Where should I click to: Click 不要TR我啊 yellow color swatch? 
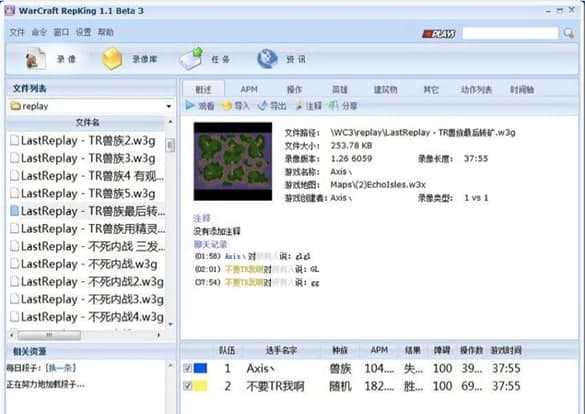[200, 386]
